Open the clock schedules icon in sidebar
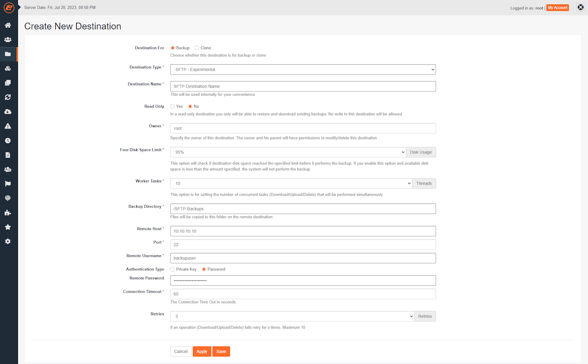The image size is (588, 364). click(x=8, y=140)
